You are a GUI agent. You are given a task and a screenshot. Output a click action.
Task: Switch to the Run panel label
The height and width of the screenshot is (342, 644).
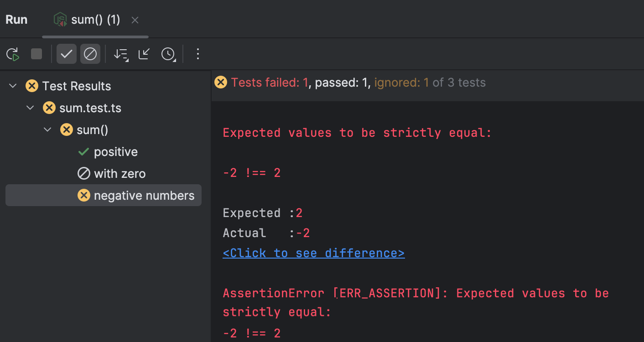[x=16, y=20]
